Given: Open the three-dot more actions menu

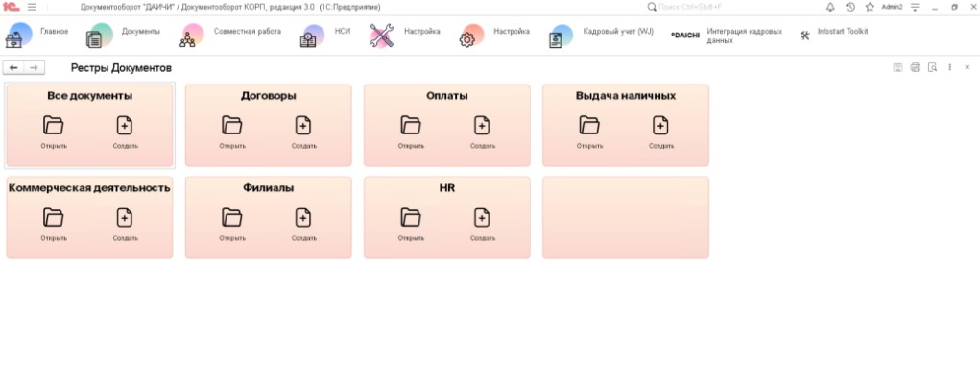Looking at the screenshot, I should pos(950,67).
